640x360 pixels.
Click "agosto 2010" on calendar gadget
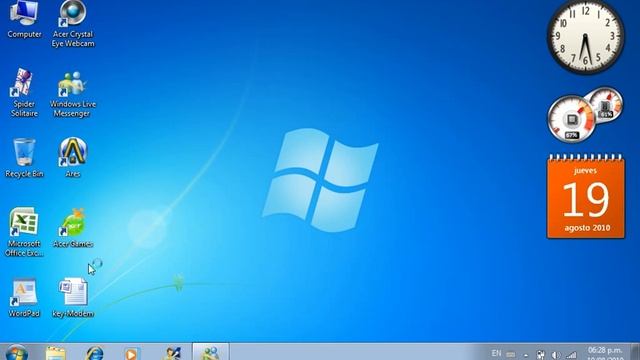(x=587, y=228)
